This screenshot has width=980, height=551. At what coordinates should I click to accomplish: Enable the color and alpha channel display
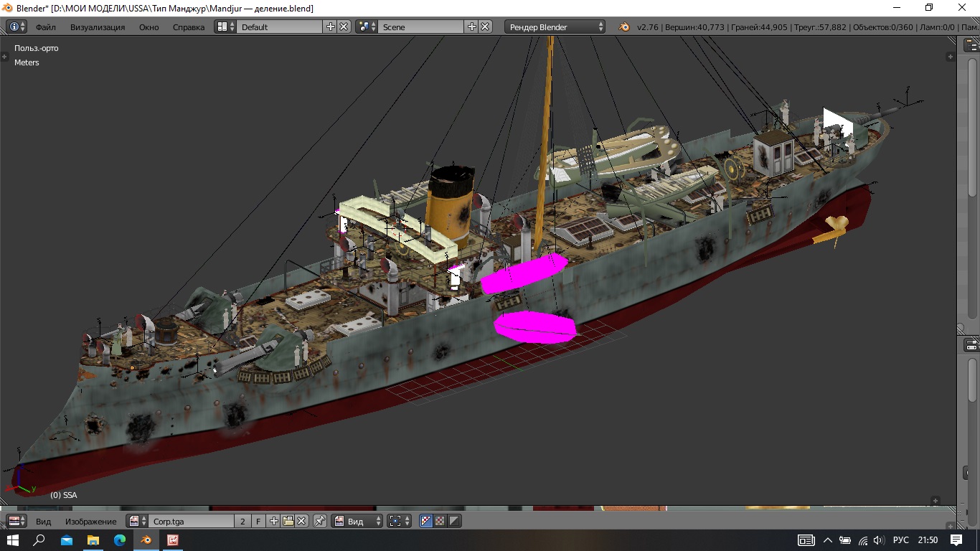pyautogui.click(x=426, y=522)
